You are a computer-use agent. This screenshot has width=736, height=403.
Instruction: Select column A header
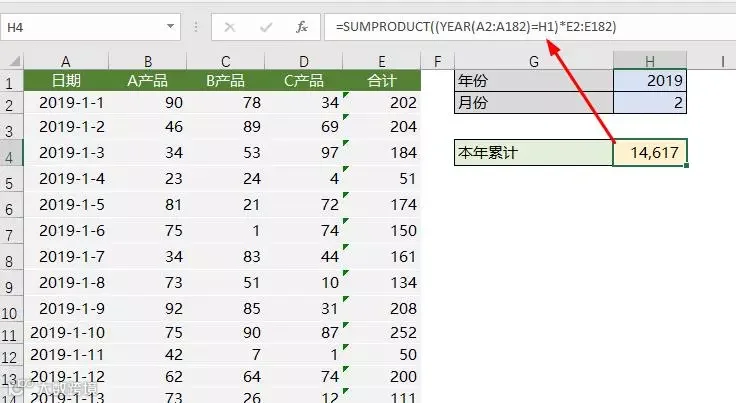pyautogui.click(x=66, y=61)
